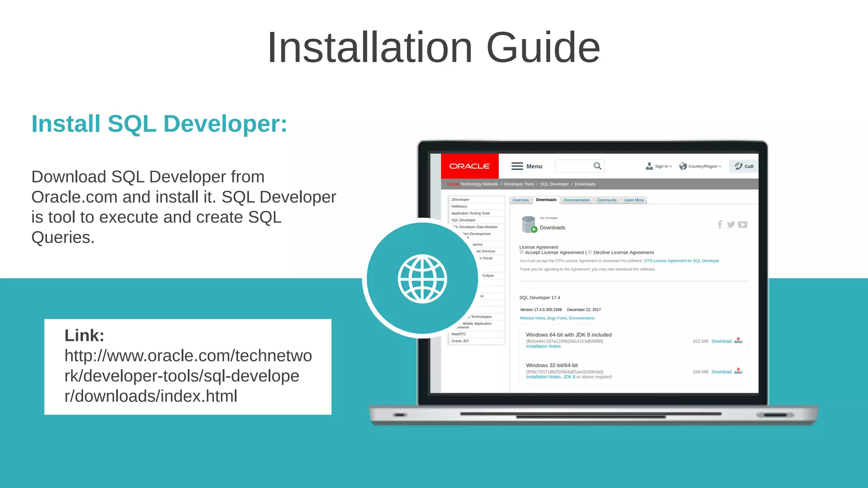This screenshot has height=488, width=868.
Task: Click the Release Notes link
Action: (532, 318)
